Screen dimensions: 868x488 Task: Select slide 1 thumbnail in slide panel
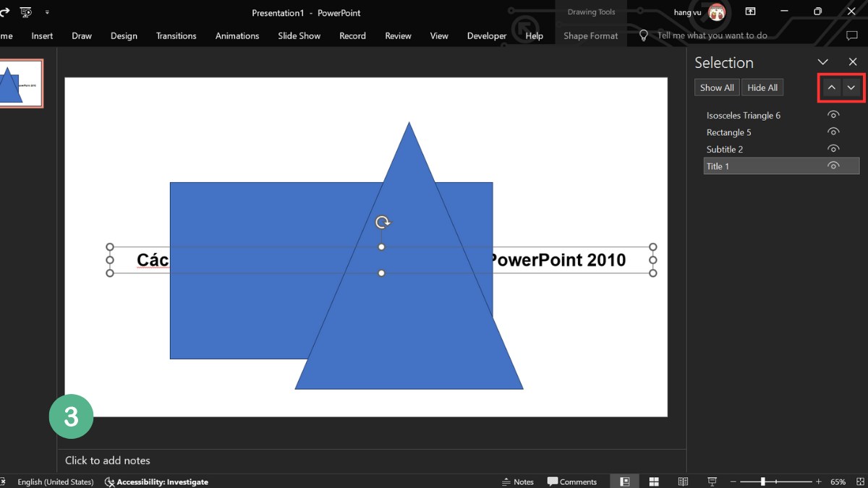[20, 84]
